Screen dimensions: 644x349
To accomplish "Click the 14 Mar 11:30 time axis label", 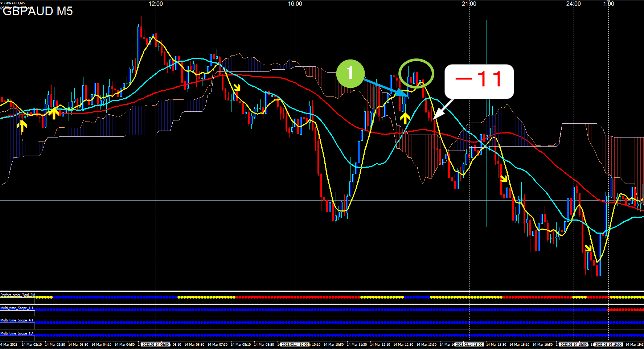I will (x=357, y=345).
